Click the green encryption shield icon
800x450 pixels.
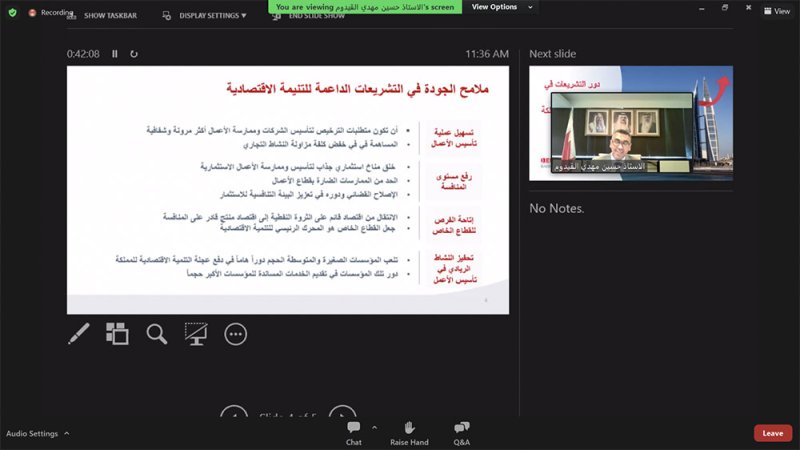click(12, 12)
